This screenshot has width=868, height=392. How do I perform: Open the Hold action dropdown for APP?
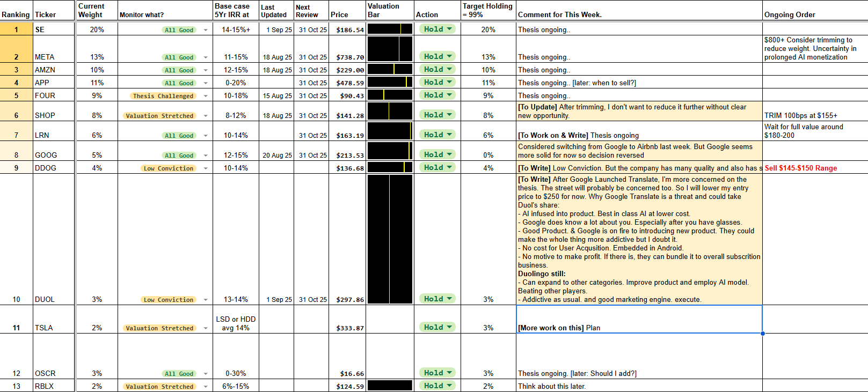pos(437,82)
